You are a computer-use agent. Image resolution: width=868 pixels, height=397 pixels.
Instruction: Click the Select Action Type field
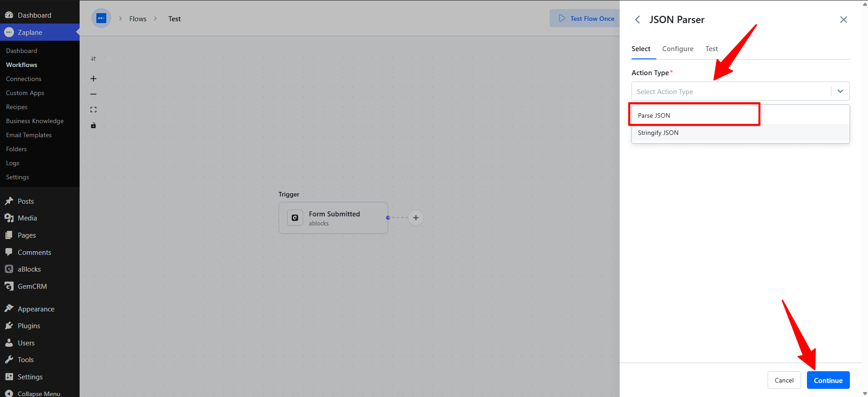pos(740,91)
